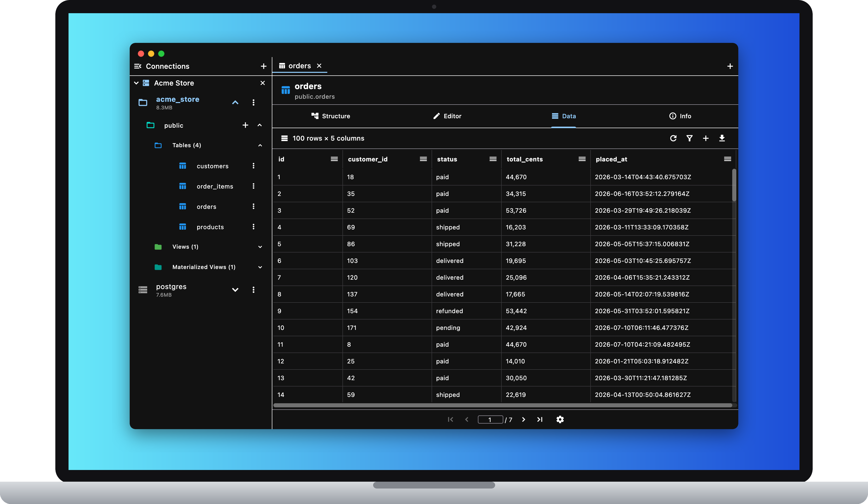868x504 pixels.
Task: Open placed_at column menu
Action: point(727,159)
